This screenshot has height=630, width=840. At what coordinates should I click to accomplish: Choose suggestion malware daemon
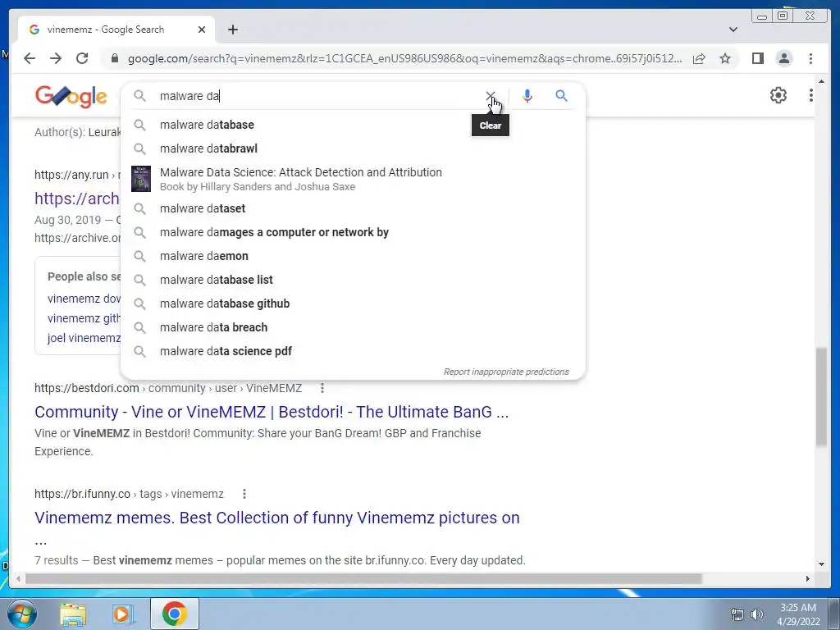click(353, 256)
